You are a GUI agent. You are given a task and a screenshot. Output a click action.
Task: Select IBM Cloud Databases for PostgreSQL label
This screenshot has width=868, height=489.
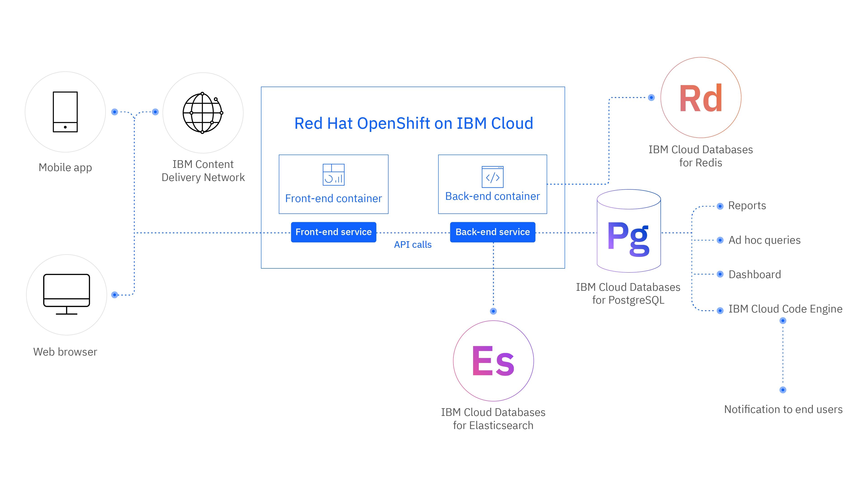pyautogui.click(x=628, y=293)
